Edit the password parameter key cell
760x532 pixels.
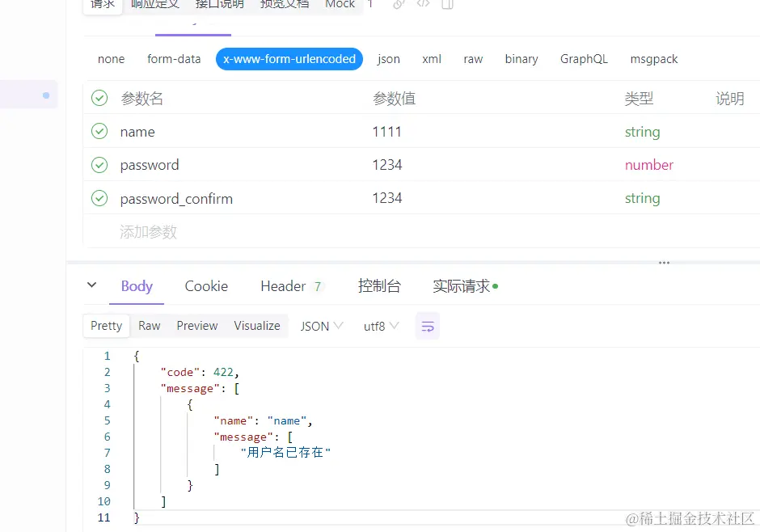(150, 165)
